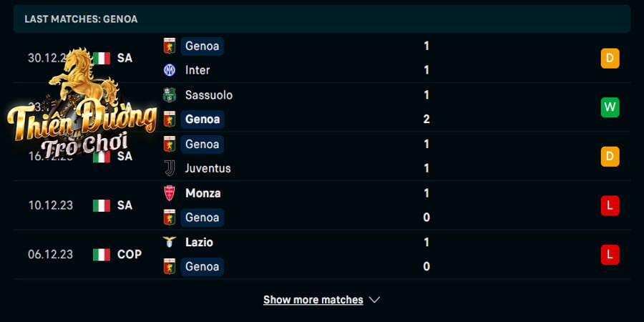Click Italy flag on 10.12.23 match
This screenshot has width=644, height=322.
click(x=102, y=205)
